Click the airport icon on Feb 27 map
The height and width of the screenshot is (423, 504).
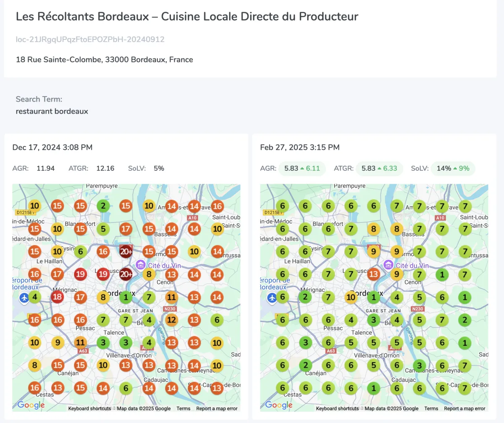273,298
